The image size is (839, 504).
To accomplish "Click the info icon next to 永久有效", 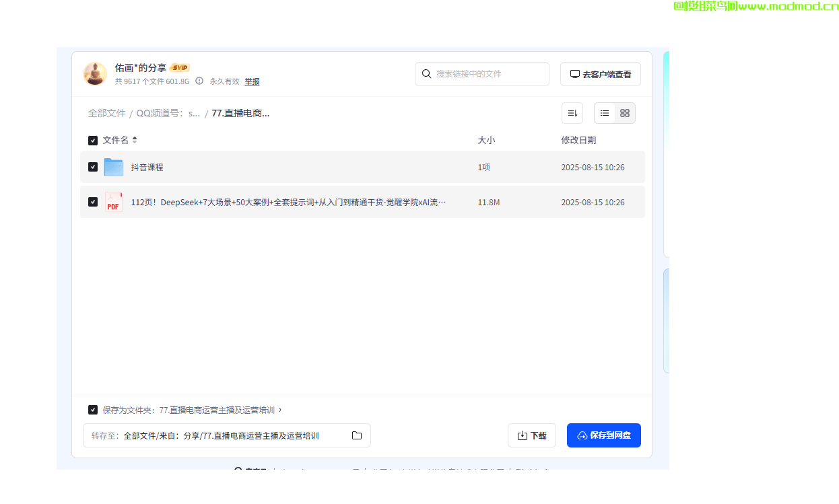I will (x=199, y=81).
